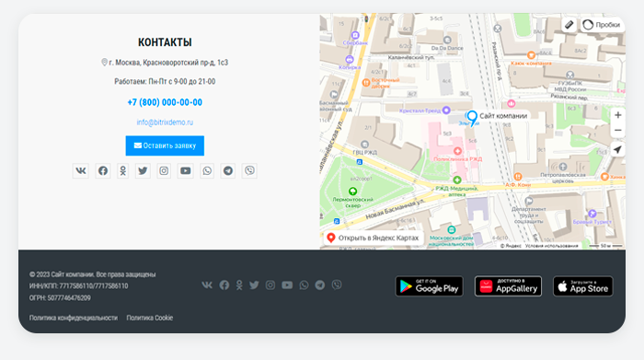The image size is (644, 360).
Task: Open the info@bitrixdemo.ru email link
Action: 165,122
